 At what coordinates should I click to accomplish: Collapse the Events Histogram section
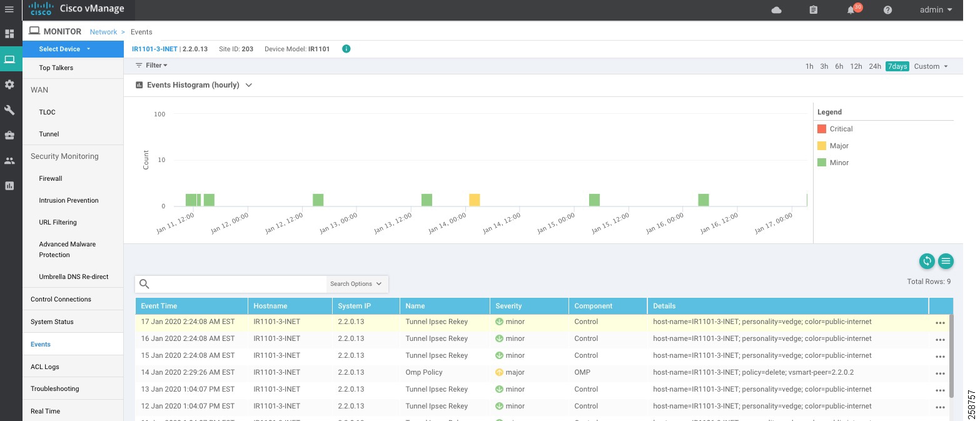tap(249, 85)
